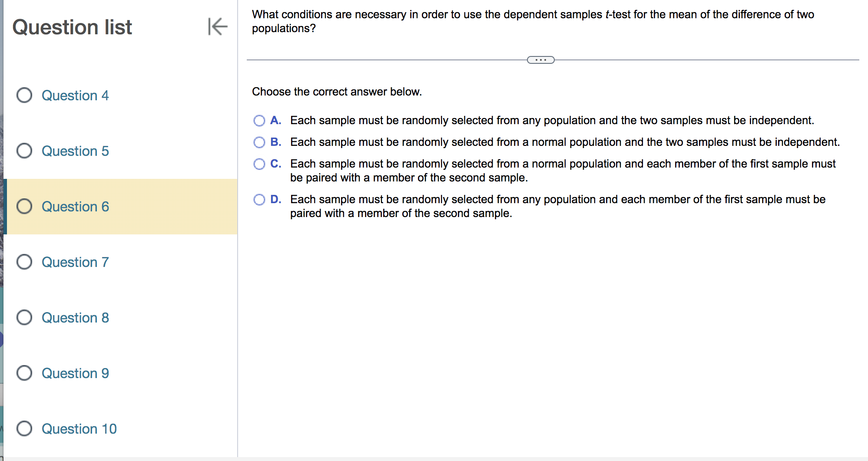Click the status circle beside Question 10
The height and width of the screenshot is (461, 868).
[25, 429]
